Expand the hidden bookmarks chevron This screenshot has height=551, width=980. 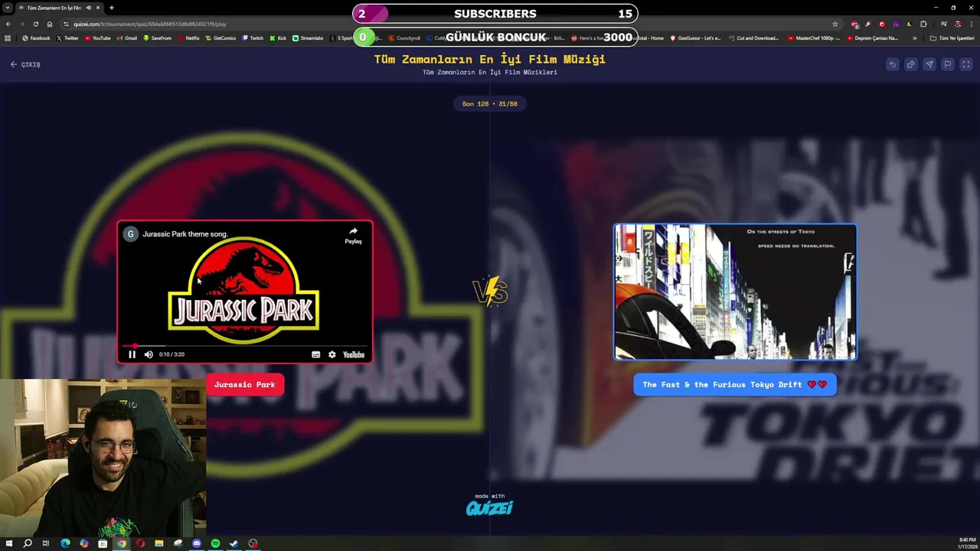pyautogui.click(x=914, y=38)
